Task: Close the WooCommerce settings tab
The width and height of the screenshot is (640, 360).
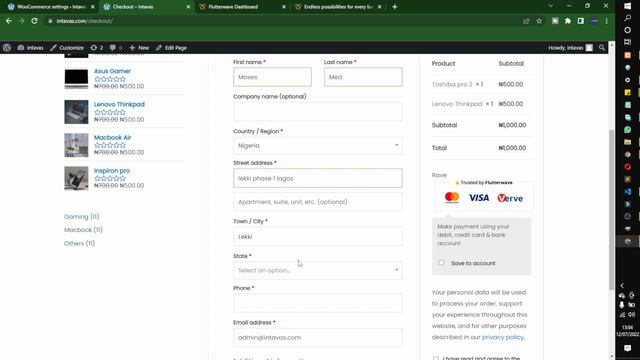Action: click(x=93, y=7)
